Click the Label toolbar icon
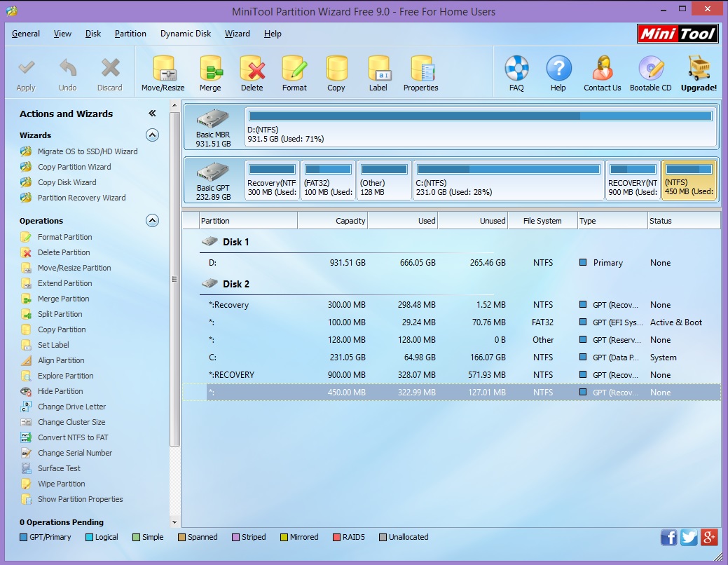The width and height of the screenshot is (728, 565). 378,74
